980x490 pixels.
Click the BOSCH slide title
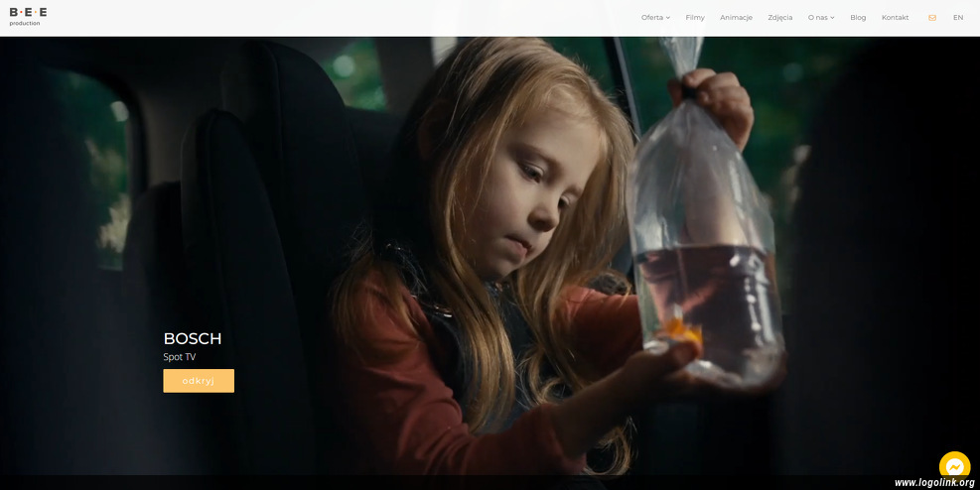(x=193, y=339)
